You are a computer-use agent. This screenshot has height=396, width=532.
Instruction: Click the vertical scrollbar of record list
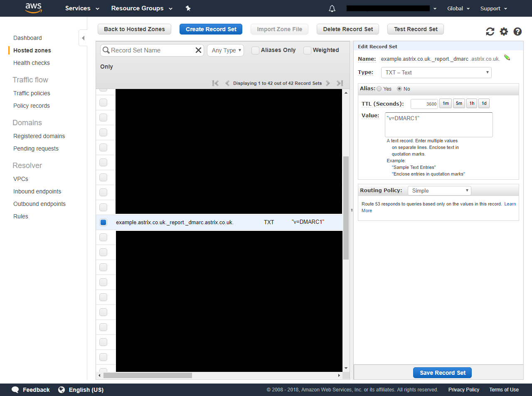346,208
